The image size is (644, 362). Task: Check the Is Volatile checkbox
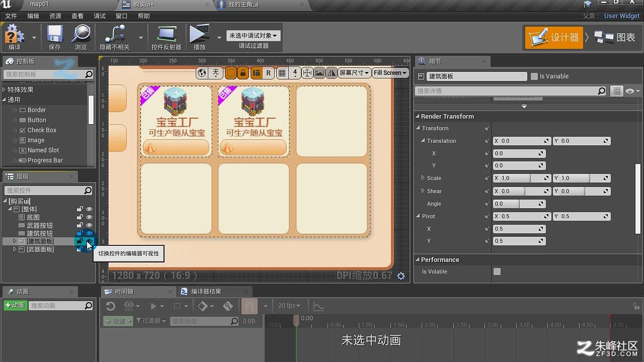(x=497, y=271)
